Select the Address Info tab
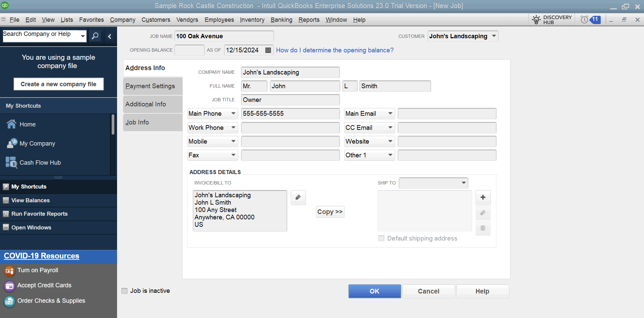The height and width of the screenshot is (318, 644). tap(153, 68)
